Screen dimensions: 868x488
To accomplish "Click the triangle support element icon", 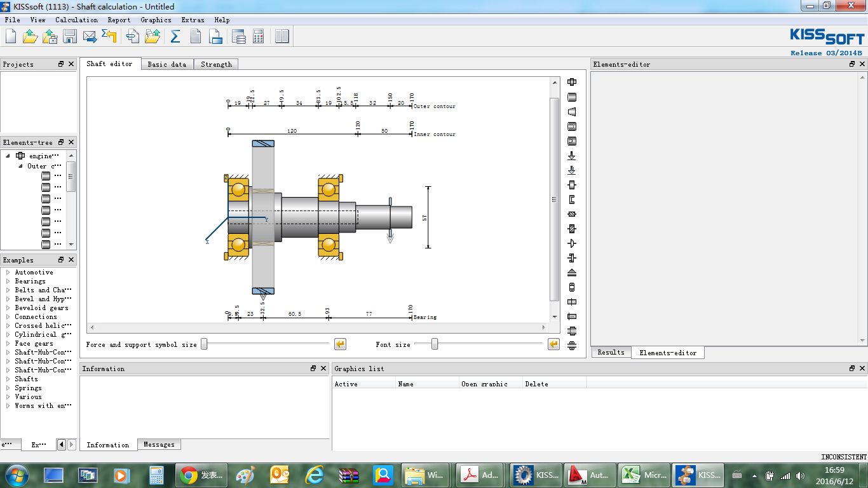I will pos(572,273).
